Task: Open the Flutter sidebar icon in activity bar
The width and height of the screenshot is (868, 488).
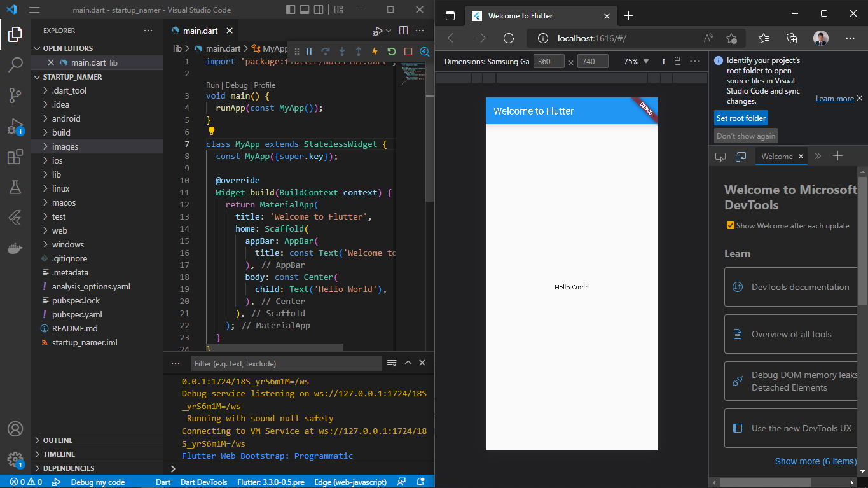Action: tap(15, 218)
